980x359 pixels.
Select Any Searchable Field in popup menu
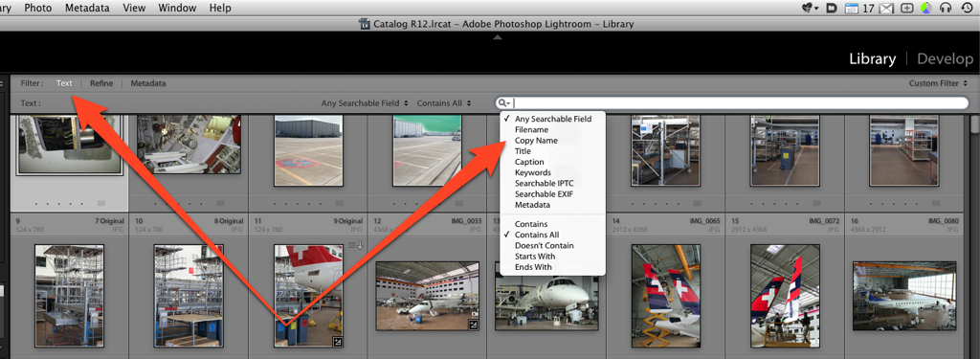point(552,119)
